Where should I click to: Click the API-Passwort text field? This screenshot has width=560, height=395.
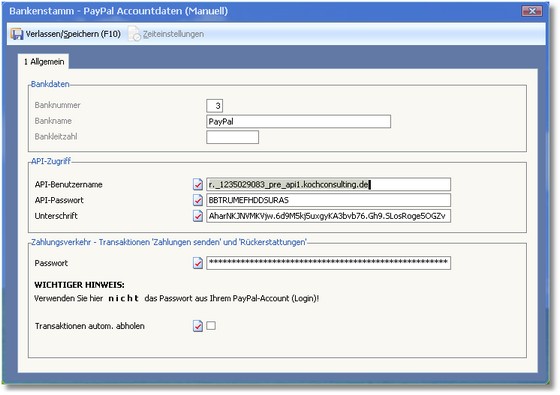point(329,200)
